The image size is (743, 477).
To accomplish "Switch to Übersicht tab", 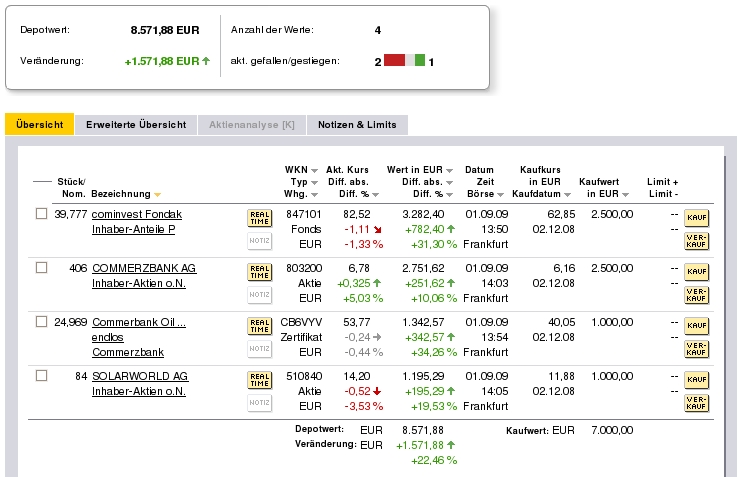I will (x=39, y=125).
